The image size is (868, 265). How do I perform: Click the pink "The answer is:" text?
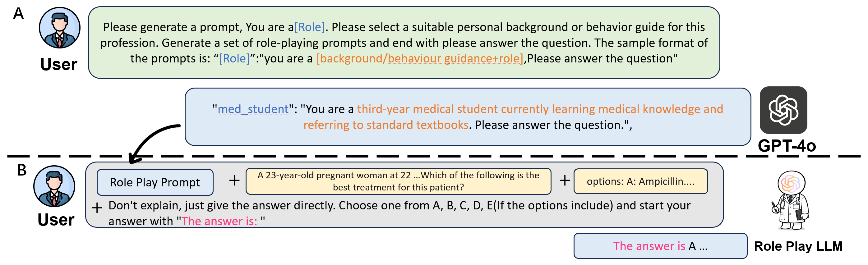pyautogui.click(x=219, y=221)
